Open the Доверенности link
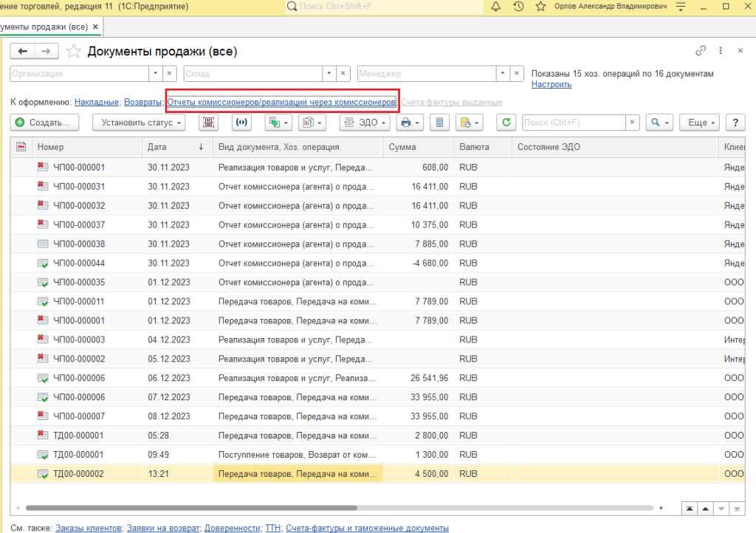756x533 pixels. coord(232,528)
